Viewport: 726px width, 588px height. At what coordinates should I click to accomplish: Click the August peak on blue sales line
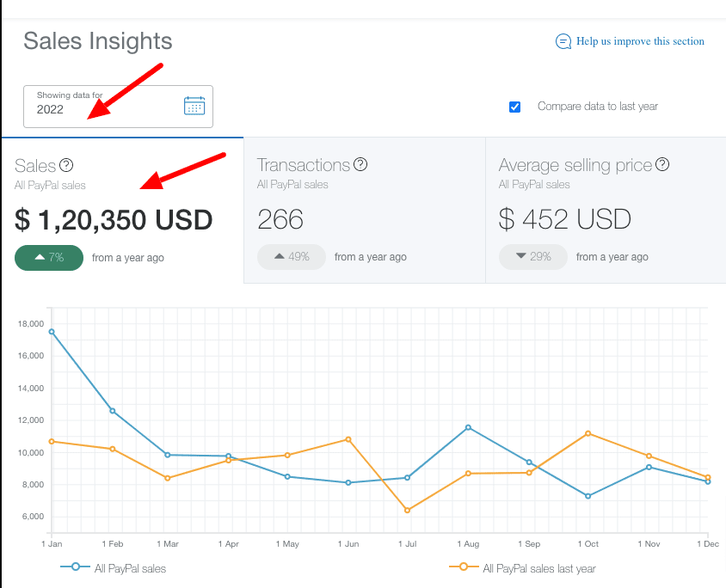coord(468,427)
